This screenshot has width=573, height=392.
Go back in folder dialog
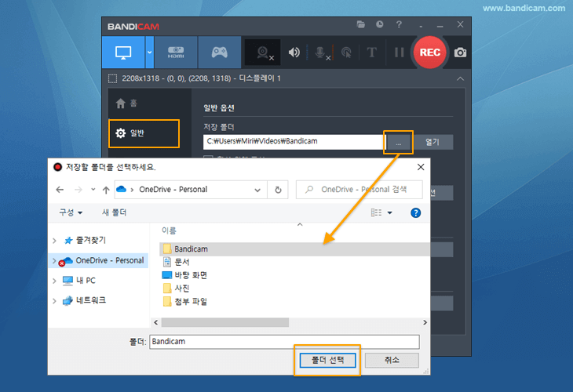click(60, 190)
